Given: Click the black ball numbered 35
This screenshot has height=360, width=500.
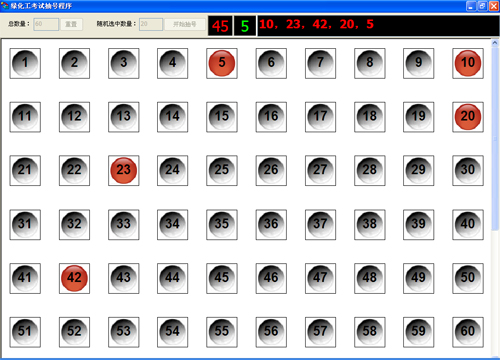Looking at the screenshot, I should (222, 224).
